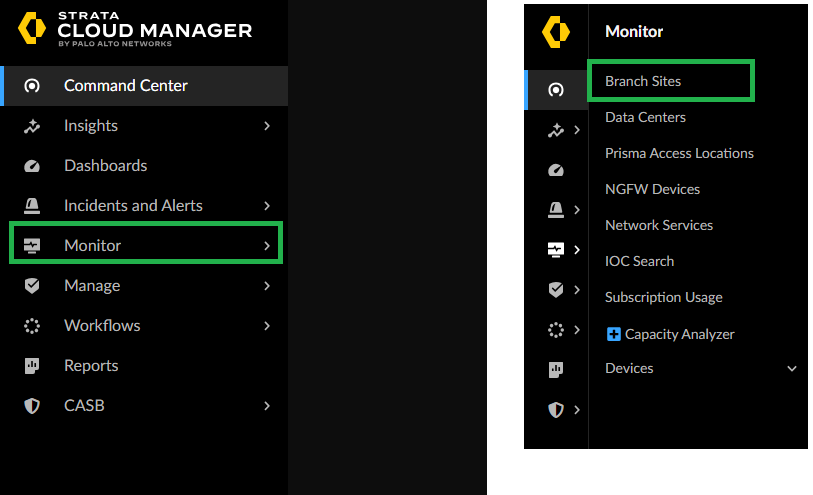Select IOC Search option
Image resolution: width=813 pixels, height=495 pixels.
coord(639,261)
